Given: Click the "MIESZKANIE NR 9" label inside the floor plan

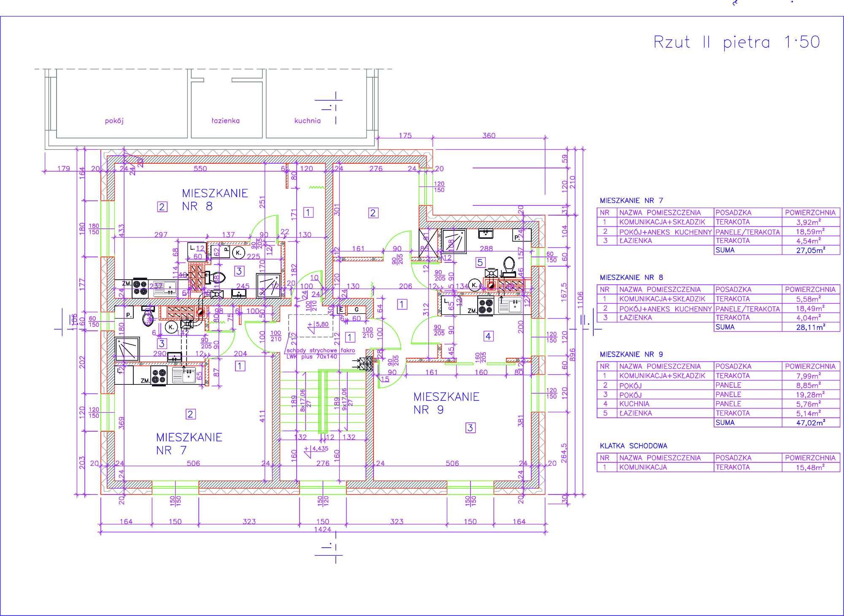Looking at the screenshot, I should pyautogui.click(x=446, y=403).
